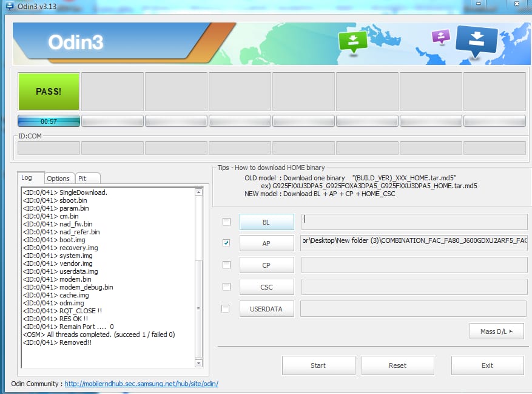
Task: Select log line 'cm.bin'
Action: coord(50,216)
